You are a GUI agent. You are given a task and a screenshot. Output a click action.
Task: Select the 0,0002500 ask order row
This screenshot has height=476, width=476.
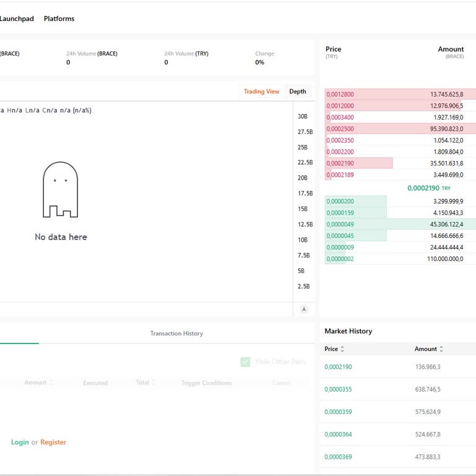pyautogui.click(x=400, y=129)
